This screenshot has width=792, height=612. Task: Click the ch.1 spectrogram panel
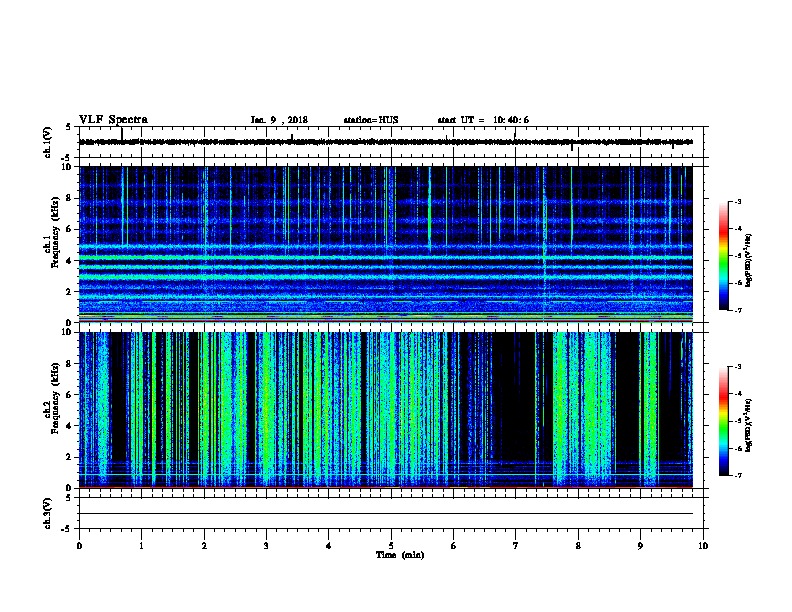(385, 244)
